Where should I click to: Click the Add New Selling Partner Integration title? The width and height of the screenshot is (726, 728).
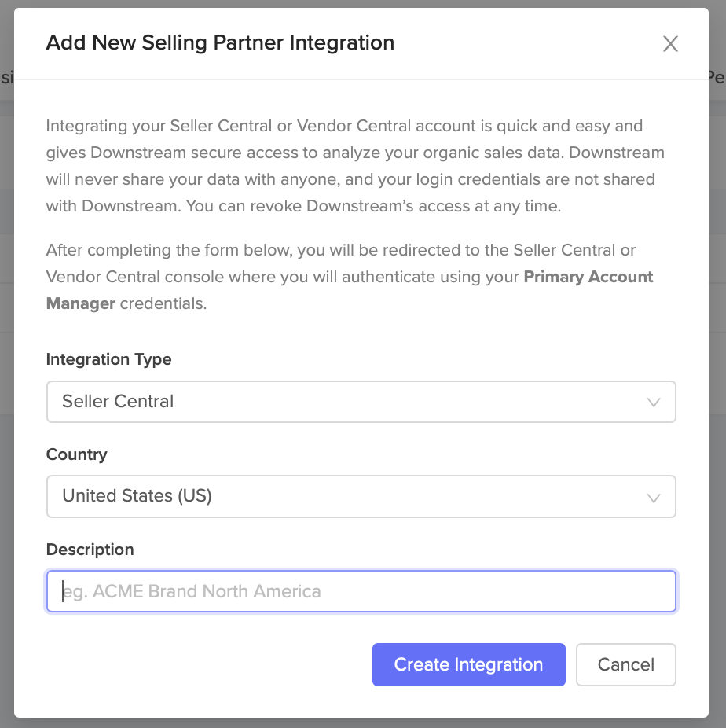[220, 42]
